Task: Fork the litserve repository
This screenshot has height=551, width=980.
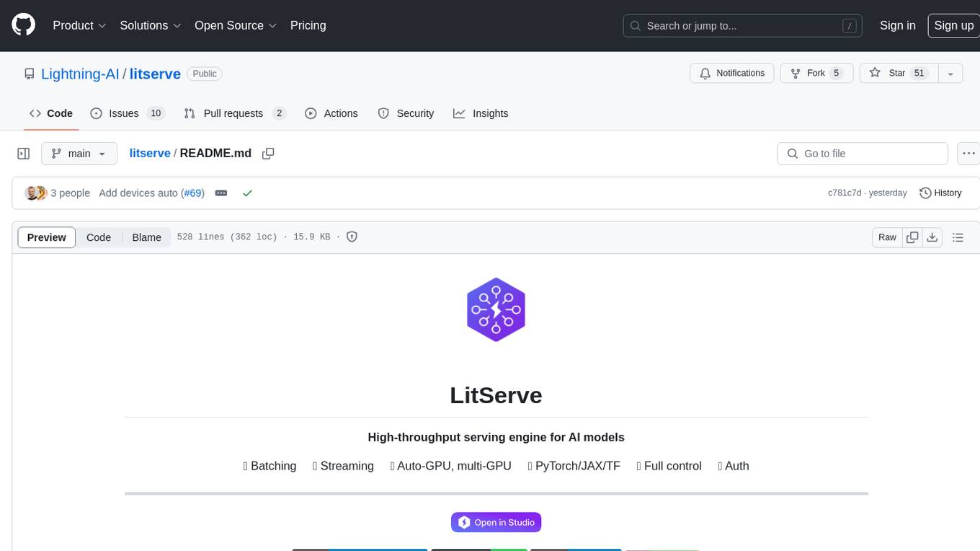Action: (817, 74)
